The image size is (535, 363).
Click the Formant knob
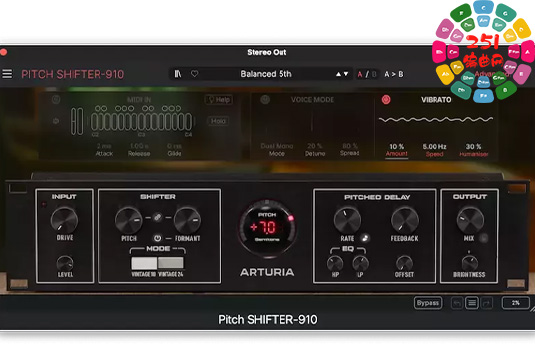pos(187,220)
